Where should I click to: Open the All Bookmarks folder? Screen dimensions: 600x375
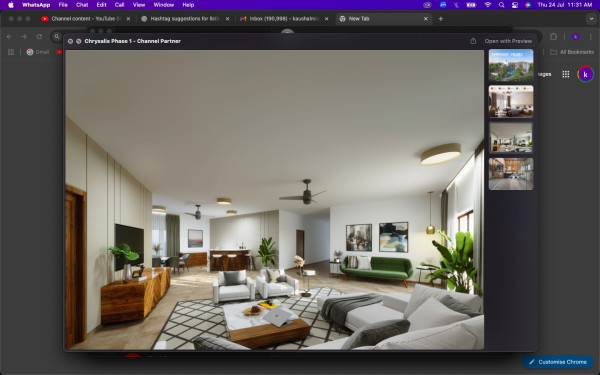(x=572, y=52)
